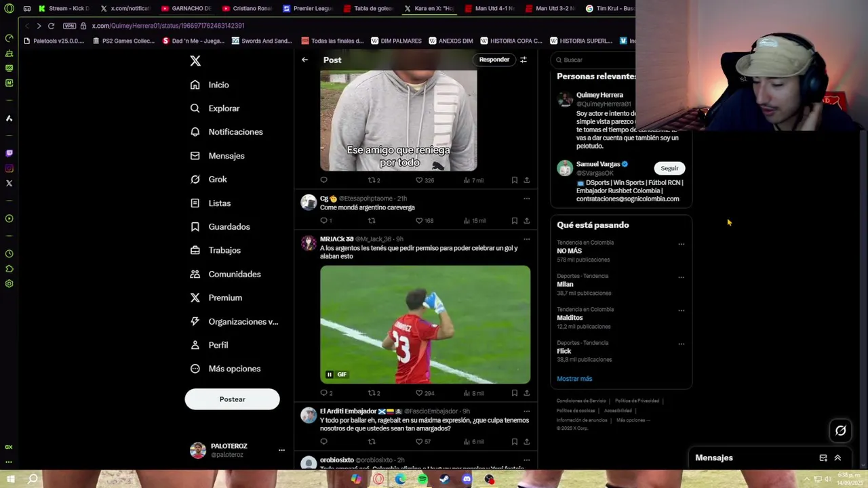Open options for 'Malditos' trend
This screenshot has height=488, width=868.
coord(681,310)
